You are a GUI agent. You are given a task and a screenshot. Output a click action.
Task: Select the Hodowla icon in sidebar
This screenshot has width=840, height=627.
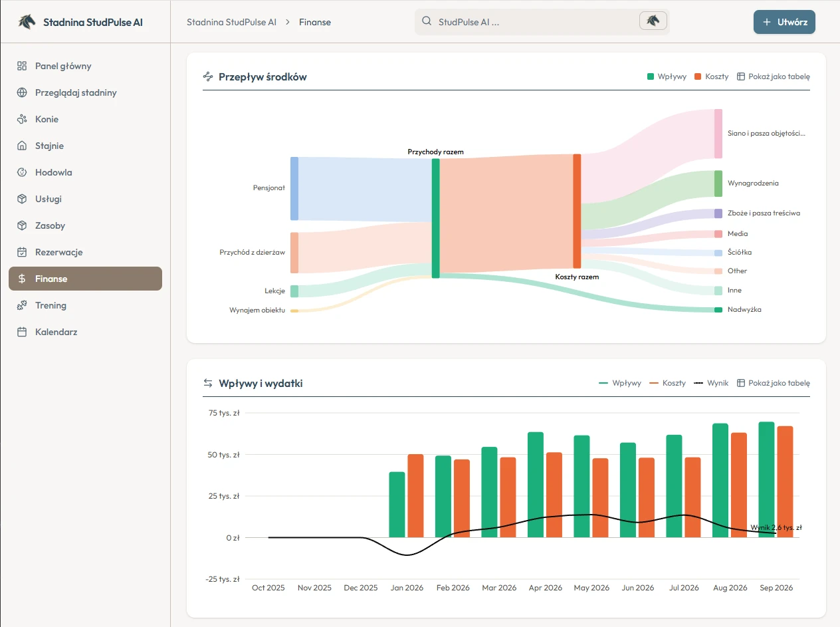(x=22, y=172)
